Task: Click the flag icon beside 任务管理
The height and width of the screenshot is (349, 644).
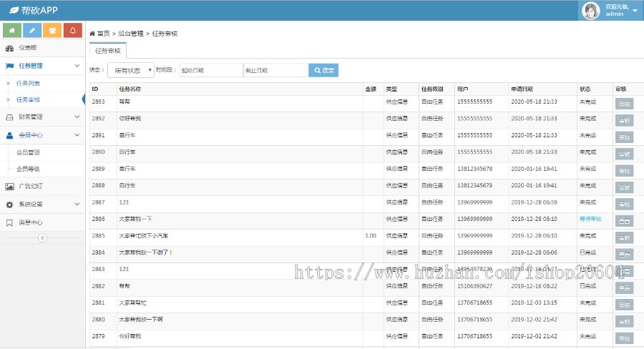Action: point(9,66)
